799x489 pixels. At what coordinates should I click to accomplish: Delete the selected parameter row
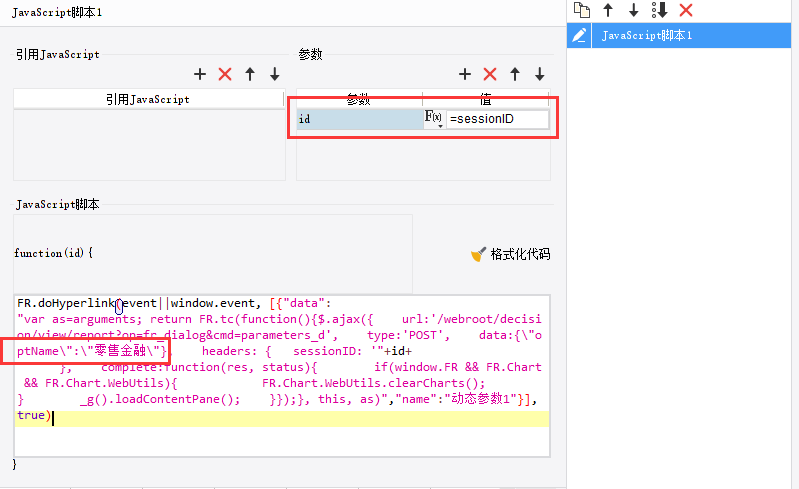tap(490, 74)
